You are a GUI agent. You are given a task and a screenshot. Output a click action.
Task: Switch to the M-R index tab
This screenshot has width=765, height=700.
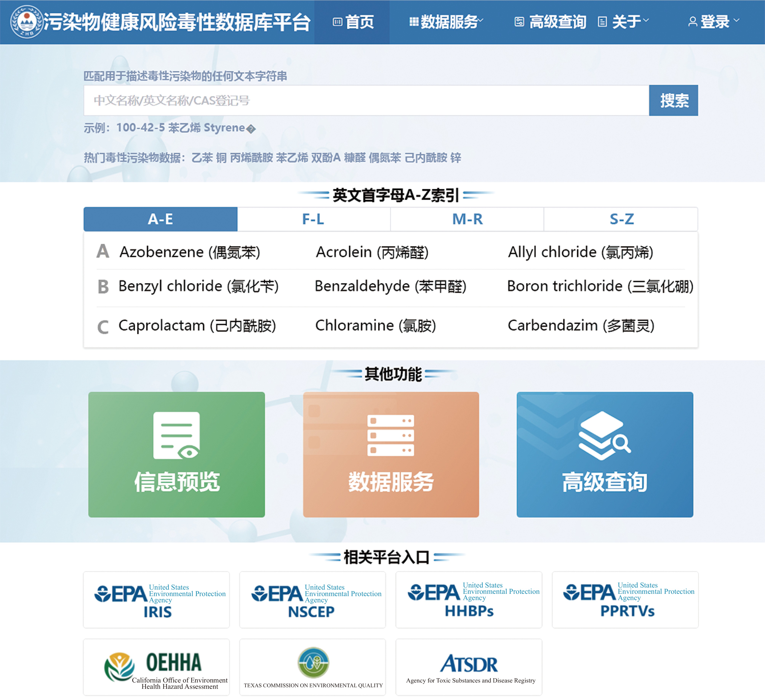[x=467, y=219]
